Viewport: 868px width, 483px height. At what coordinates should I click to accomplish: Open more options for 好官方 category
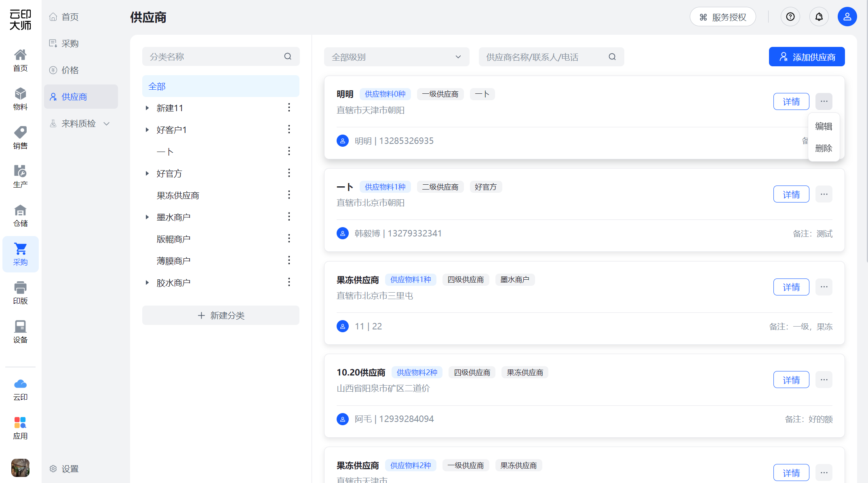point(289,173)
